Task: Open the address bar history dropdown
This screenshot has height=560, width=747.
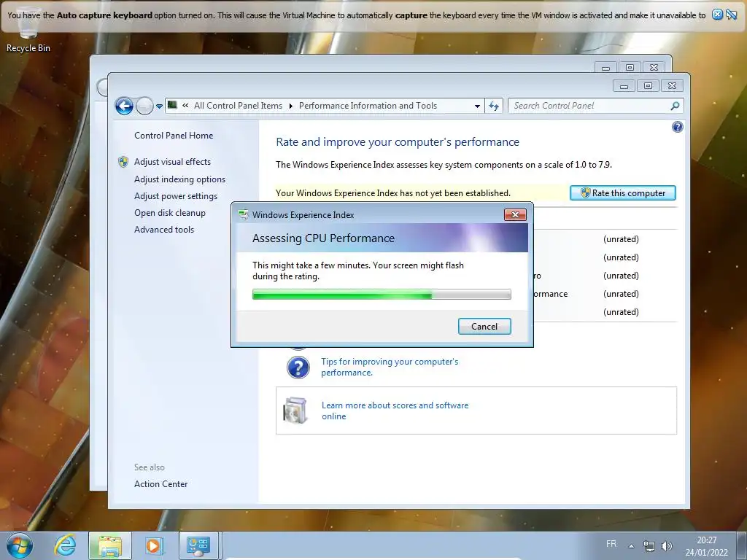Action: pos(477,106)
